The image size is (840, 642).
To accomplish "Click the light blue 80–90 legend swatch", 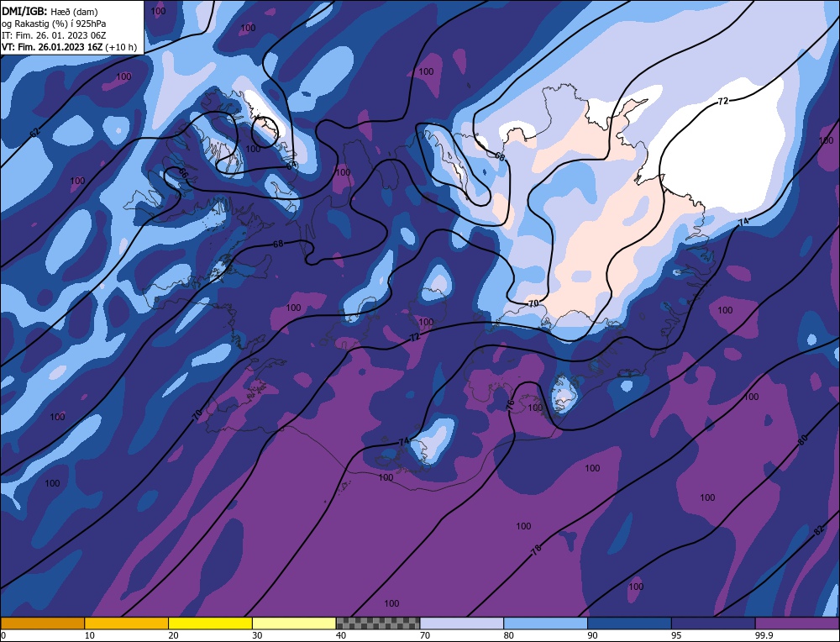I will pos(546,624).
